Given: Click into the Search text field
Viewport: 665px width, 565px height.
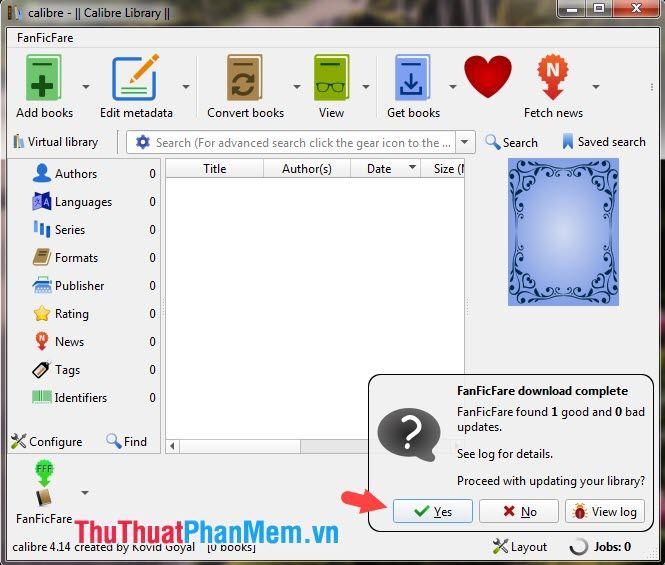Looking at the screenshot, I should [x=303, y=143].
